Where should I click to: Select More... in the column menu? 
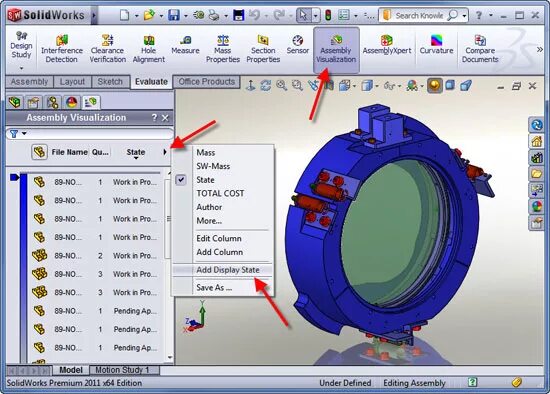coord(209,221)
